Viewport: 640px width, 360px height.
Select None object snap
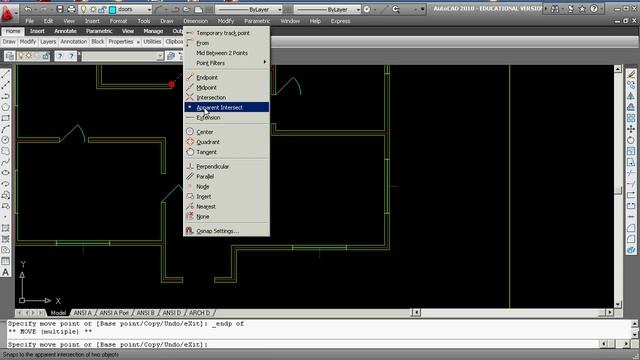[227, 216]
